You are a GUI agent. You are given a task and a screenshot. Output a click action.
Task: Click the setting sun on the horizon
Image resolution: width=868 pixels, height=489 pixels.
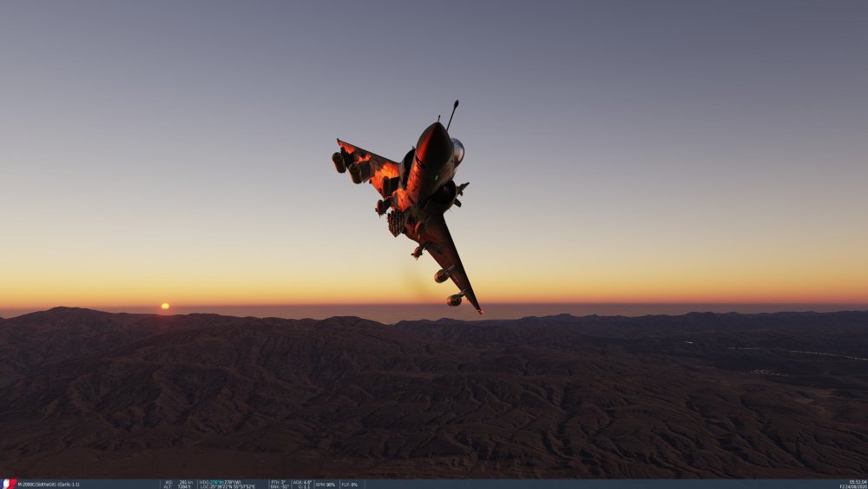165,306
